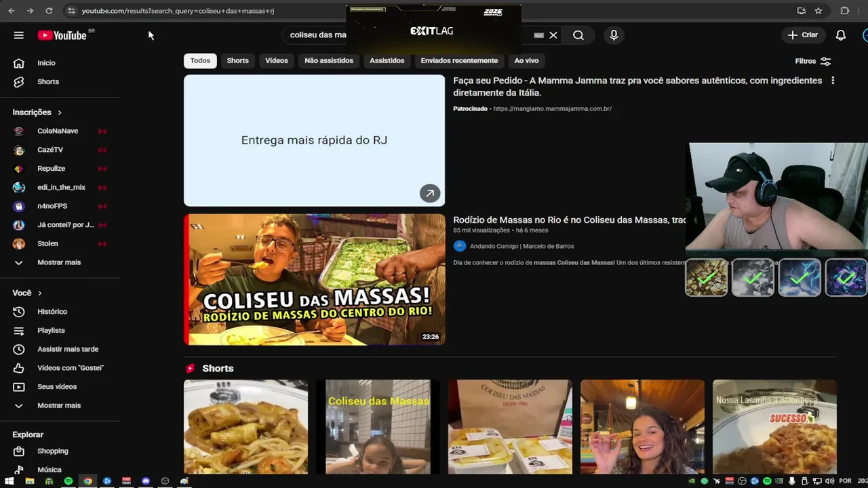Select the Enviados recentemente filter chip

click(x=459, y=61)
